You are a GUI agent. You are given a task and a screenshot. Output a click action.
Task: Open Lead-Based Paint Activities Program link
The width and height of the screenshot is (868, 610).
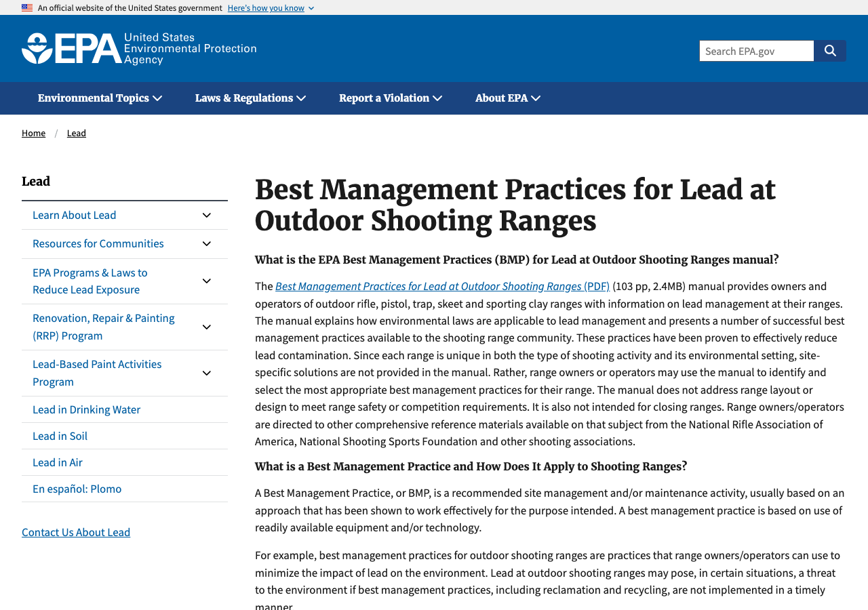point(97,373)
